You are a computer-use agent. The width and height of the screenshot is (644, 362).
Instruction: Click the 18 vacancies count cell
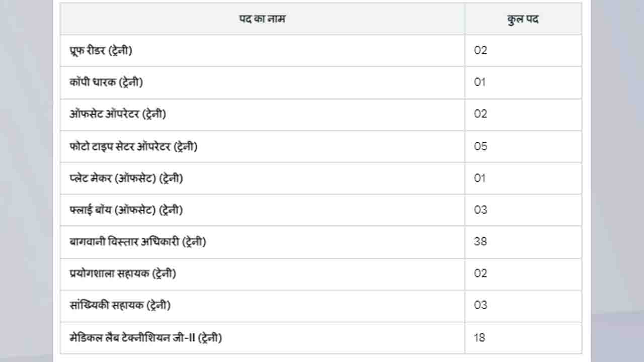click(x=479, y=337)
